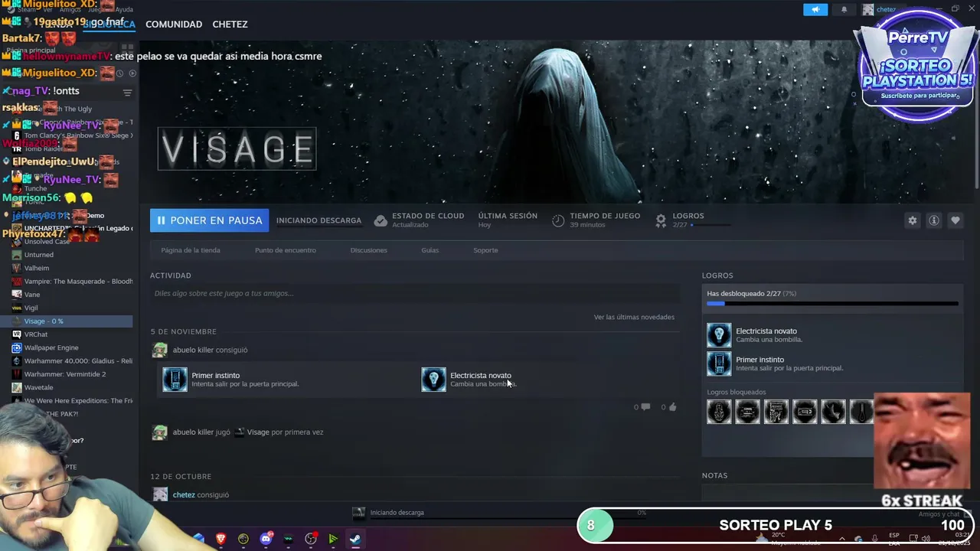Click the Estado de Cloud icon

[381, 220]
